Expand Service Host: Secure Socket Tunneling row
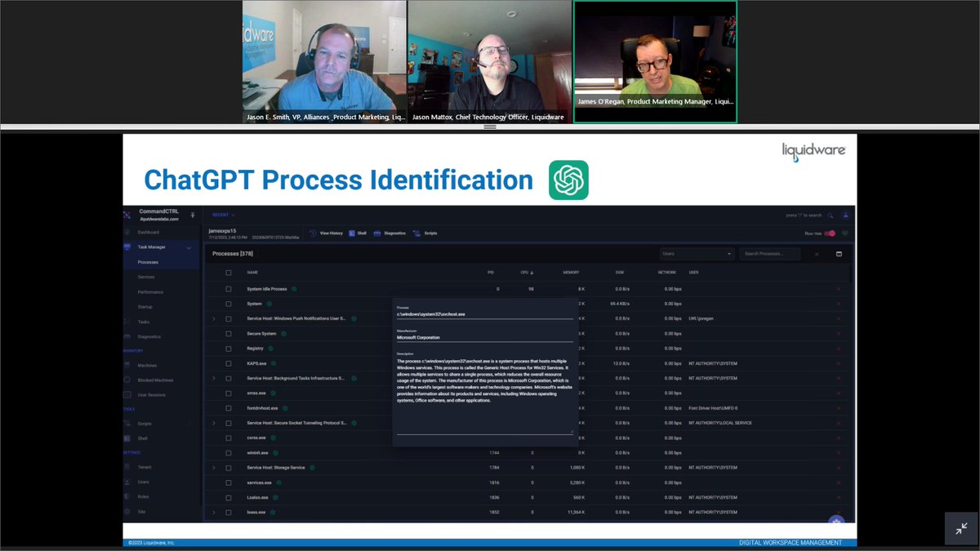Screen dimensions: 980x551 click(x=214, y=423)
